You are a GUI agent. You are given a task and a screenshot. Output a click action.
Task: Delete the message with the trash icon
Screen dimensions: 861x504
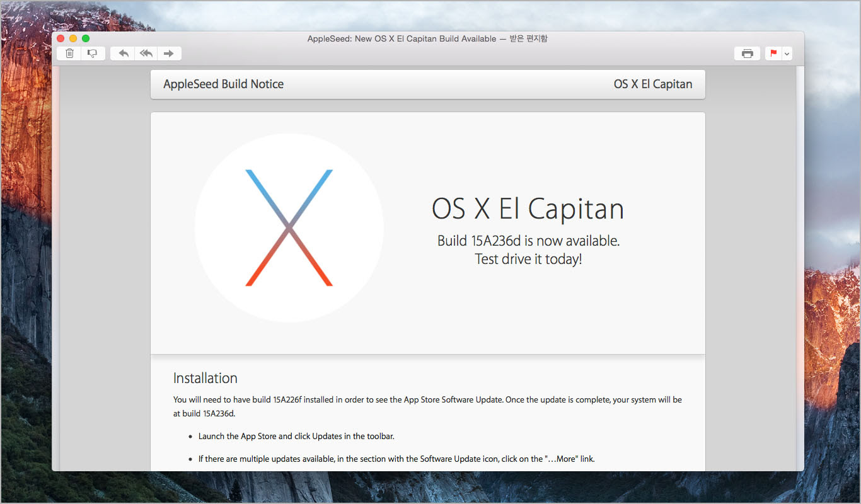pos(69,54)
